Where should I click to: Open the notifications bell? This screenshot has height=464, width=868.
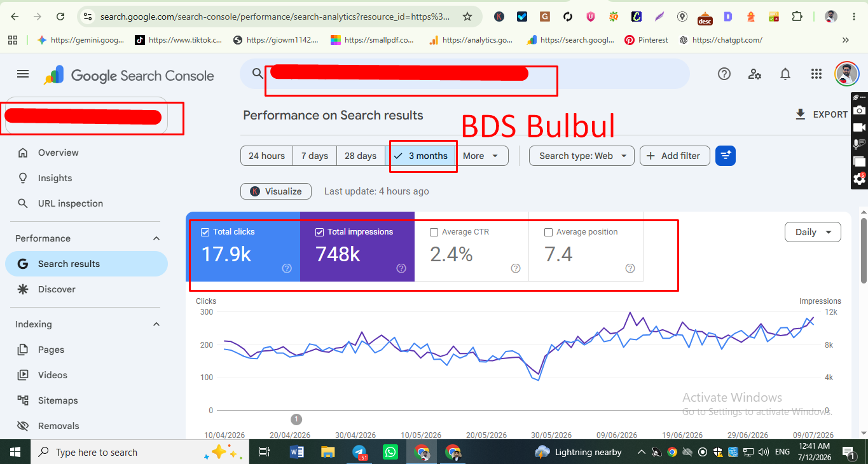(x=785, y=74)
